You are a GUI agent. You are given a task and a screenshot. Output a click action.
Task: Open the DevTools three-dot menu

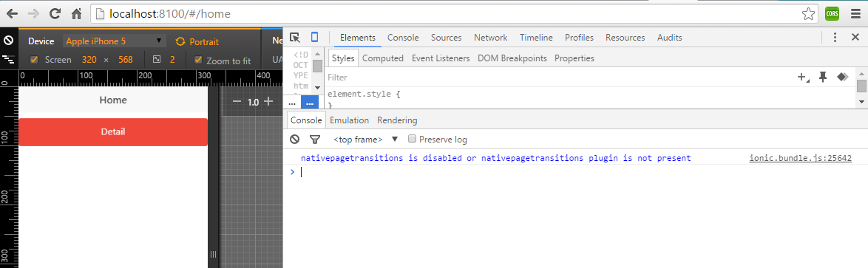click(836, 38)
